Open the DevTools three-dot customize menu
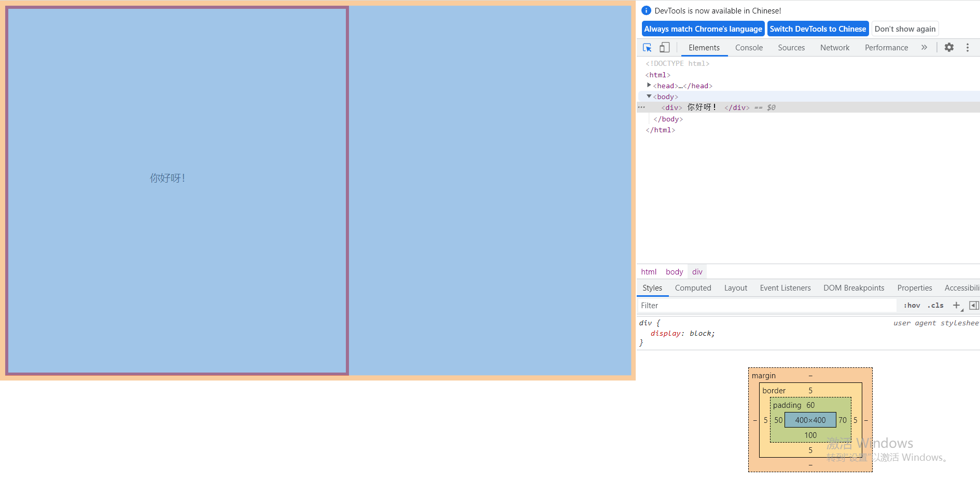980x481 pixels. click(968, 47)
